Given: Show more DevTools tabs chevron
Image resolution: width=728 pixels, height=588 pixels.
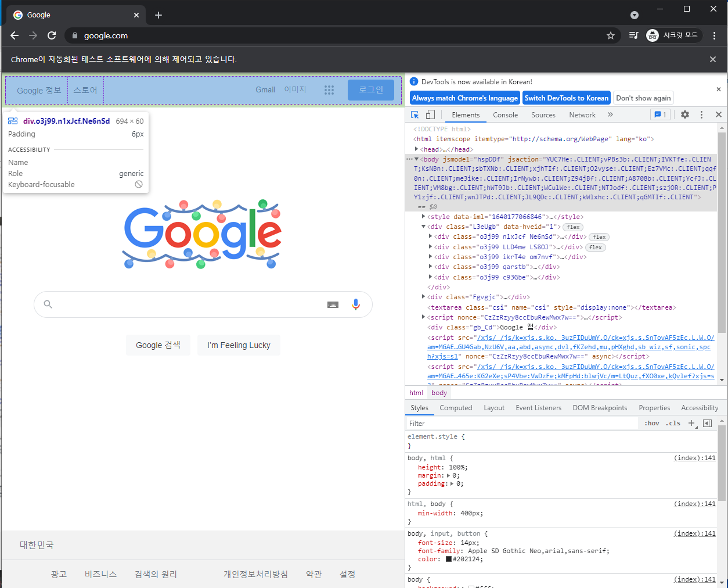Looking at the screenshot, I should [610, 114].
